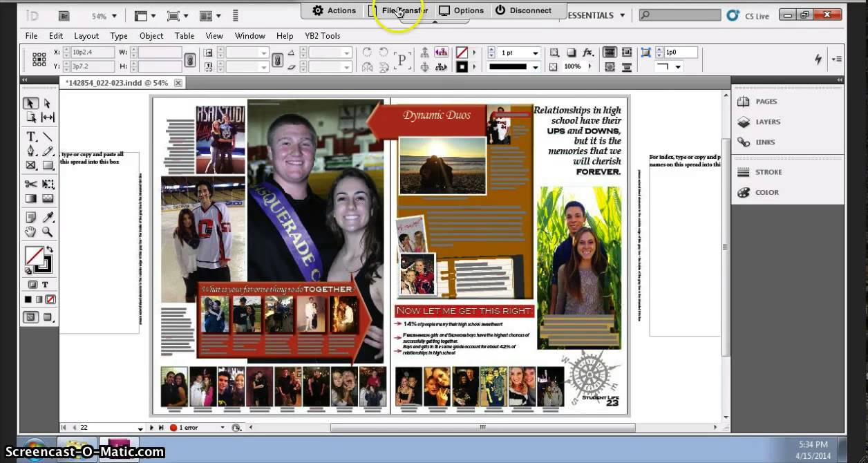
Task: Click the Disconnect button
Action: click(x=523, y=10)
